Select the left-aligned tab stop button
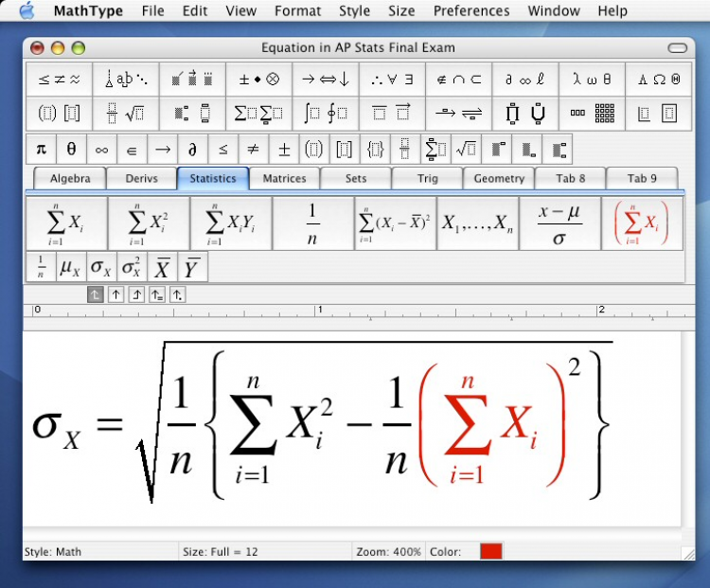This screenshot has width=710, height=588. pos(95,294)
